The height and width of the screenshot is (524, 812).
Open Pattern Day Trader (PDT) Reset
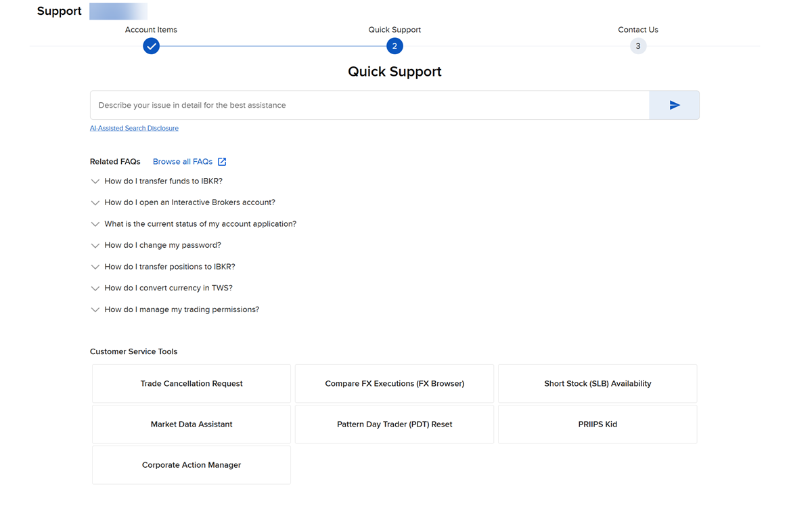[x=394, y=424]
